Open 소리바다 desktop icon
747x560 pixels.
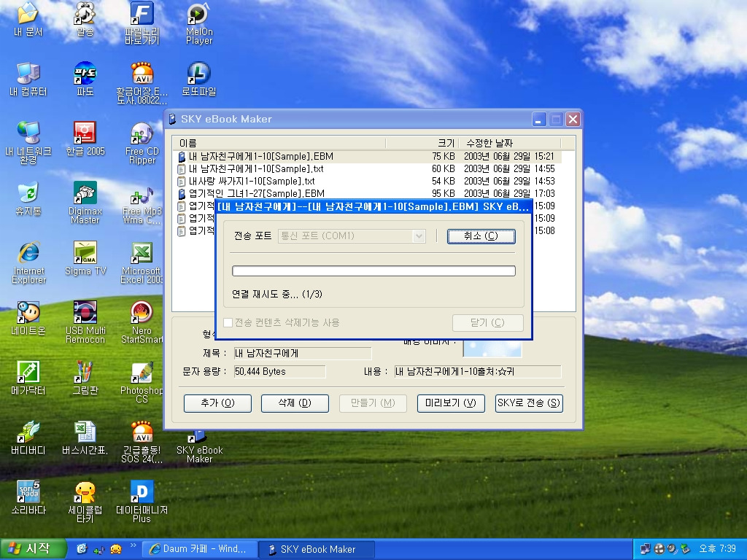tap(28, 497)
